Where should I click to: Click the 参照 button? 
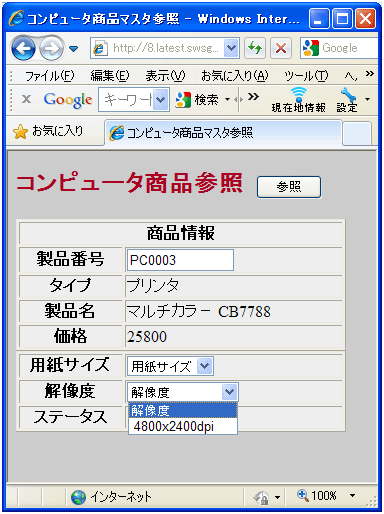click(289, 187)
